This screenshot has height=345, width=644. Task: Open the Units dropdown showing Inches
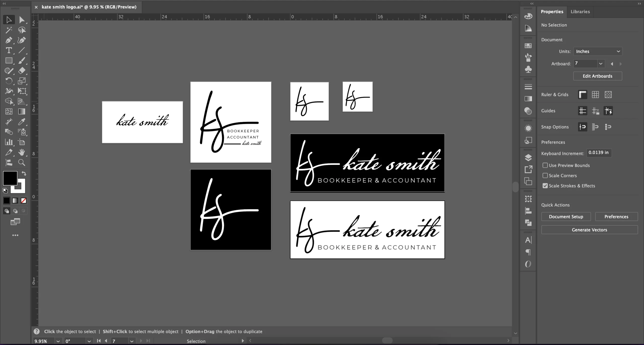click(x=598, y=52)
